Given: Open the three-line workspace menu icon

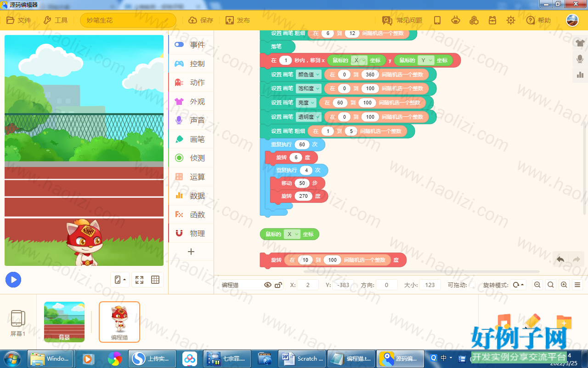Looking at the screenshot, I should click(578, 285).
